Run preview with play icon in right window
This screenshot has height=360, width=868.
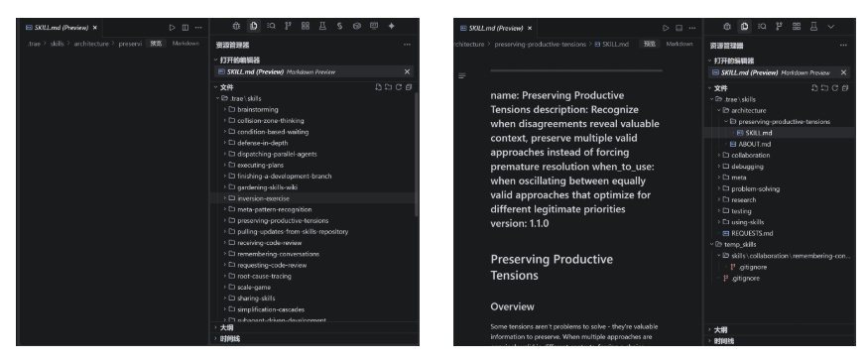click(x=666, y=28)
